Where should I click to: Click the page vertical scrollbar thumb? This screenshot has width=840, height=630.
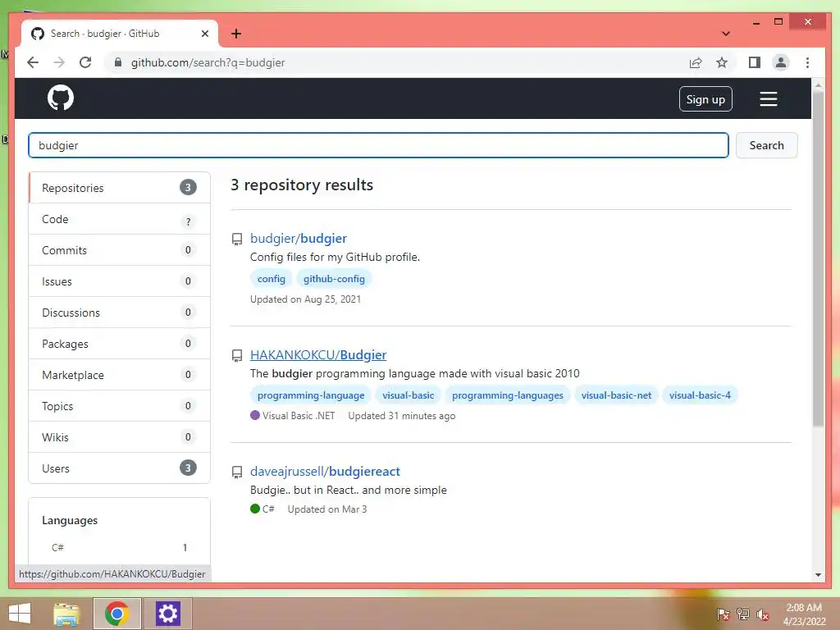tap(818, 258)
